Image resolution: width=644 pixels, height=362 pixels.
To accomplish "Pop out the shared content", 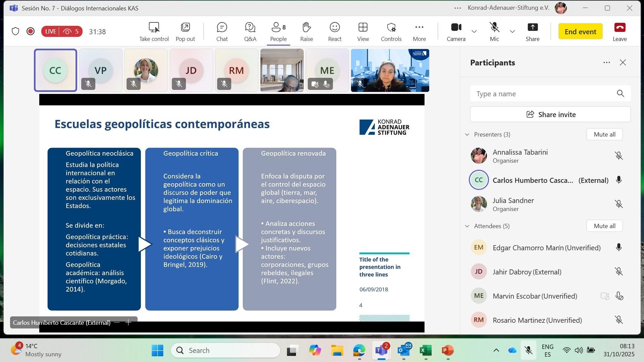I will pos(185,32).
